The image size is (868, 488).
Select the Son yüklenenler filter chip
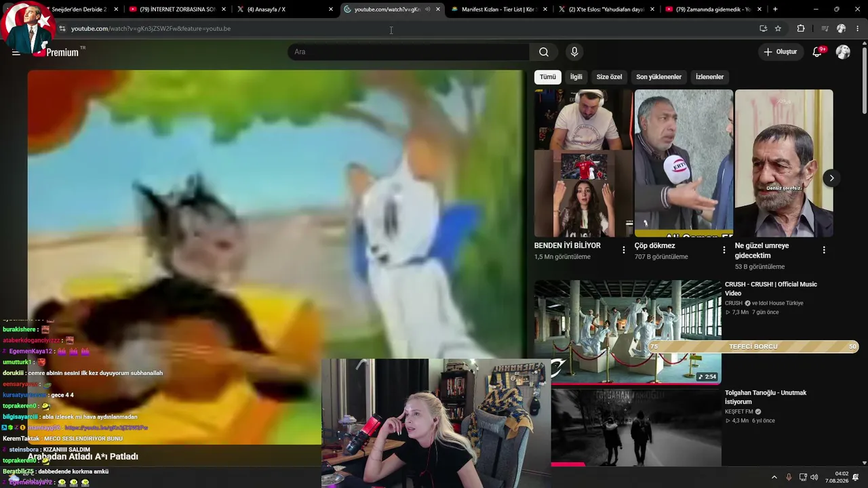tap(658, 77)
